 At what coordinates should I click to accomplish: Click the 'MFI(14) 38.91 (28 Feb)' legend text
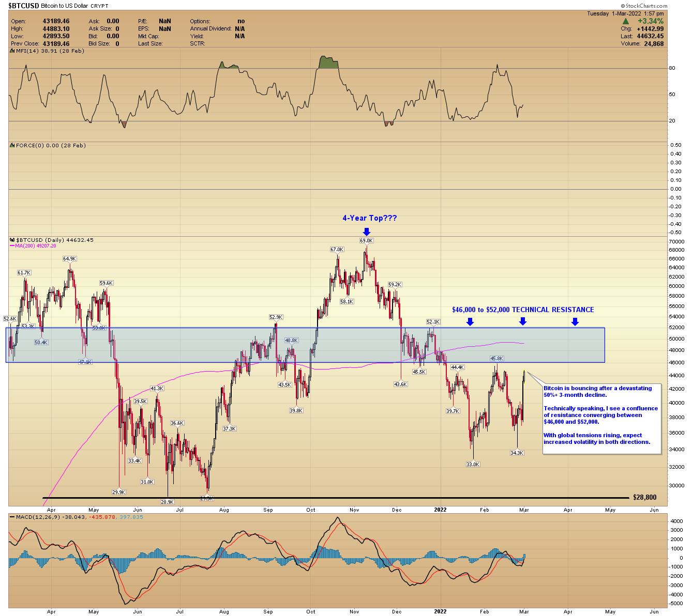(x=50, y=51)
